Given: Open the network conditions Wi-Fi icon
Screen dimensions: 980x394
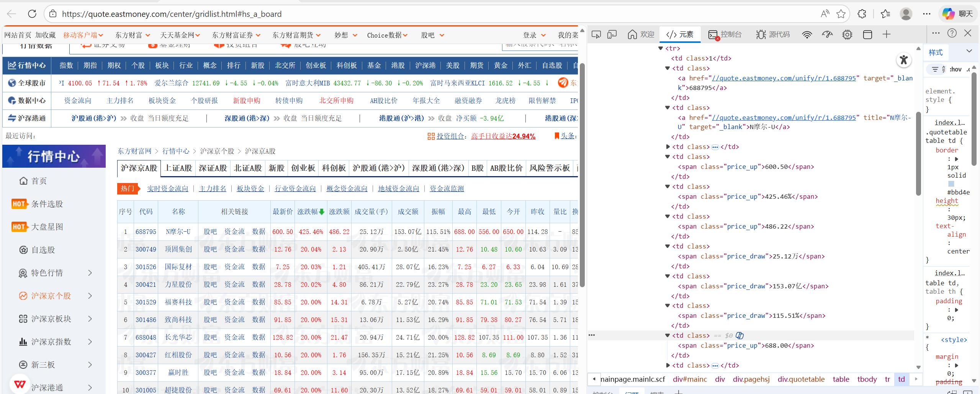Looking at the screenshot, I should point(807,34).
